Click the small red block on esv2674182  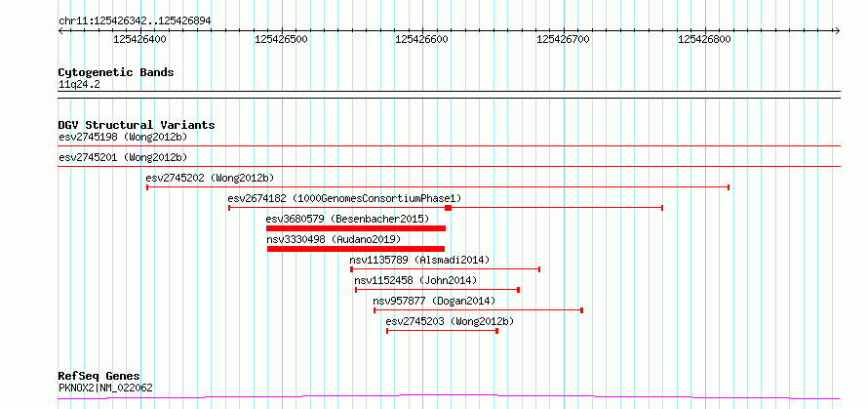(449, 207)
